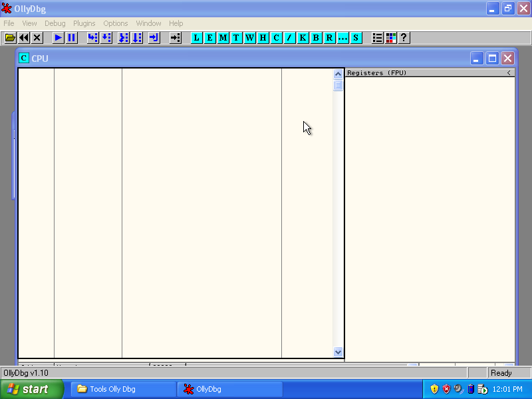Show Run trace with dots button

pyautogui.click(x=342, y=38)
